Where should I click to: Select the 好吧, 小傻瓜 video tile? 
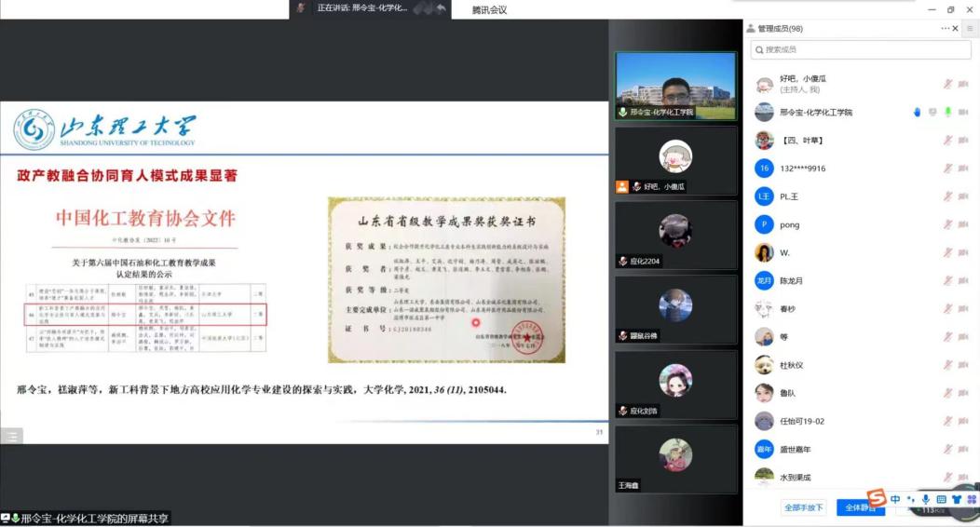click(675, 161)
